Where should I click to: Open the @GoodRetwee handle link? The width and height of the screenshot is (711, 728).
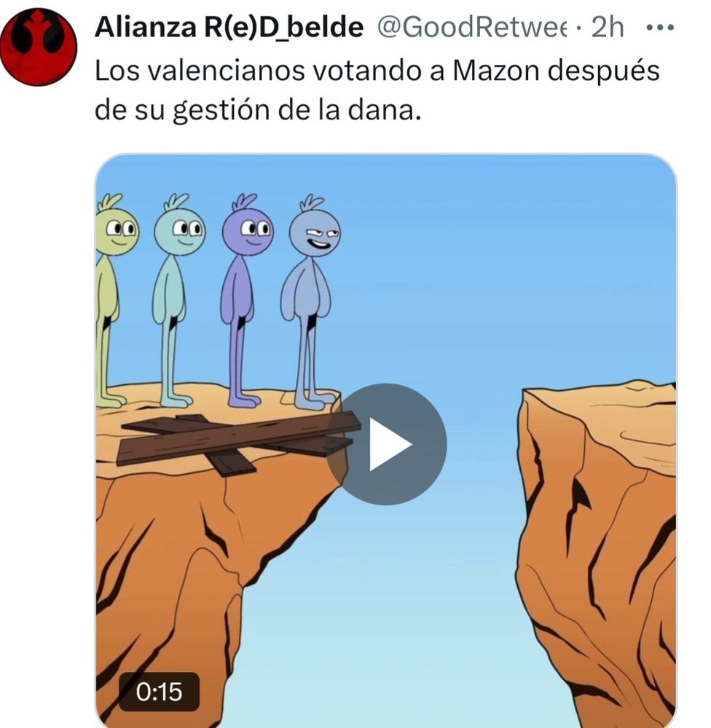tap(471, 27)
